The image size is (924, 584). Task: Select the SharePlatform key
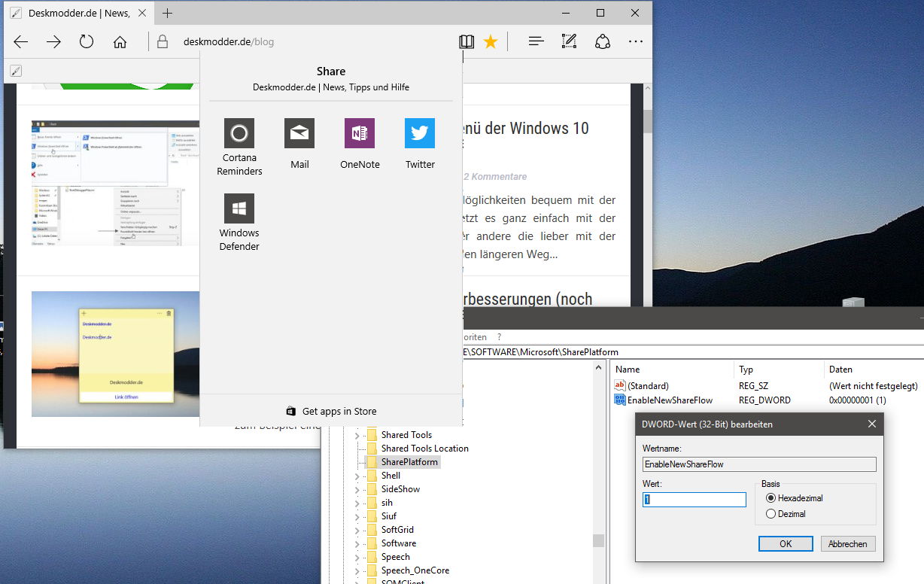click(x=409, y=462)
